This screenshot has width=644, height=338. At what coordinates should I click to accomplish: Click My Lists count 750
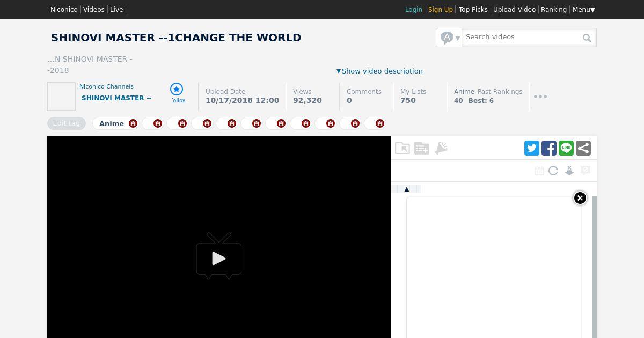(408, 100)
